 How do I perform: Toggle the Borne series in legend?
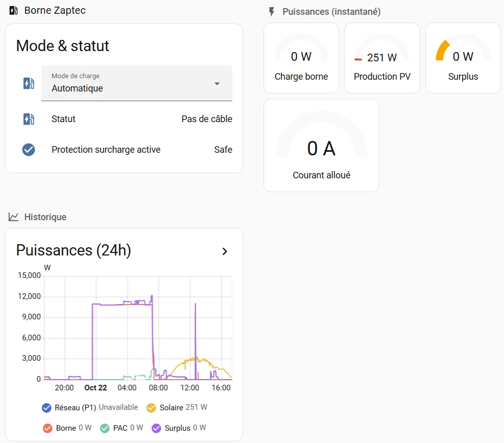pyautogui.click(x=47, y=428)
